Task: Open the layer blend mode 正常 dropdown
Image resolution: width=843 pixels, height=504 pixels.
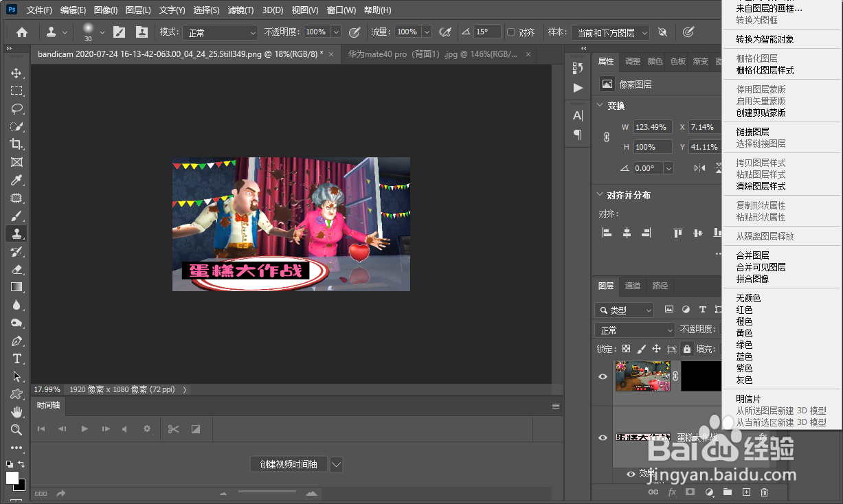Action: tap(635, 330)
